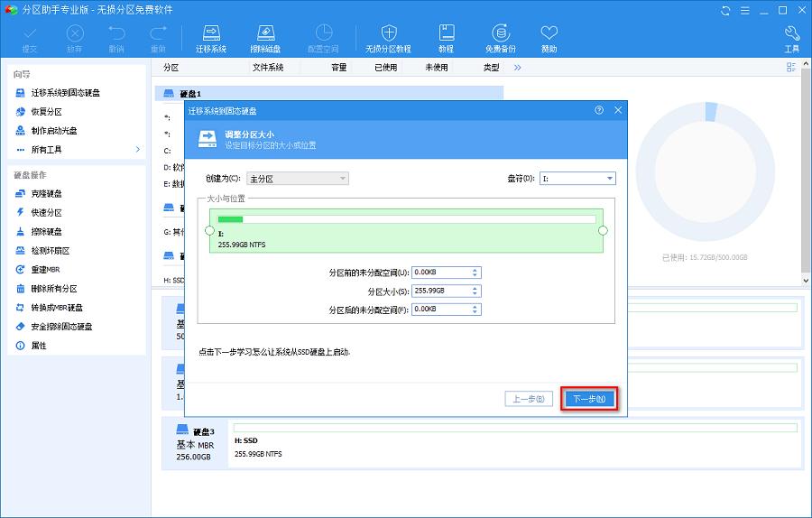
Task: Choose 制作启动光盘 in the sidebar
Action: pos(47,131)
